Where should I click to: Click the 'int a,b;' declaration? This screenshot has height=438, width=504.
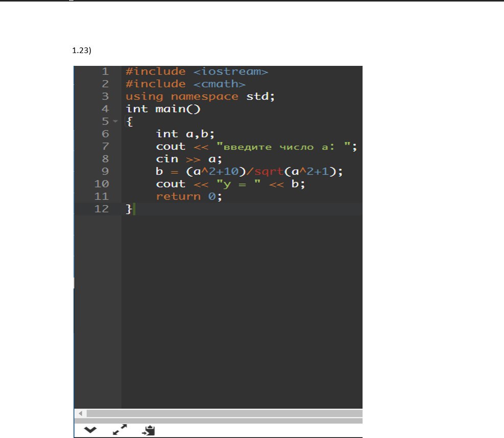[x=185, y=134]
